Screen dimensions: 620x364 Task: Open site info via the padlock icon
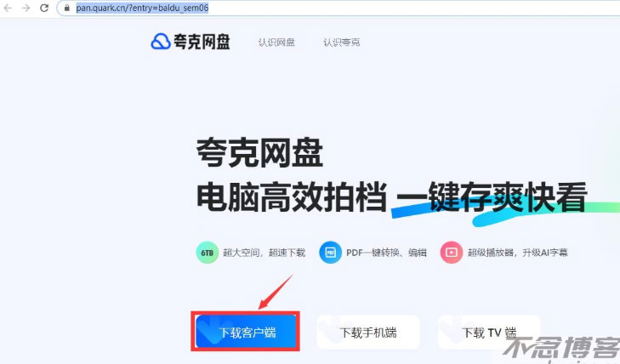[67, 8]
